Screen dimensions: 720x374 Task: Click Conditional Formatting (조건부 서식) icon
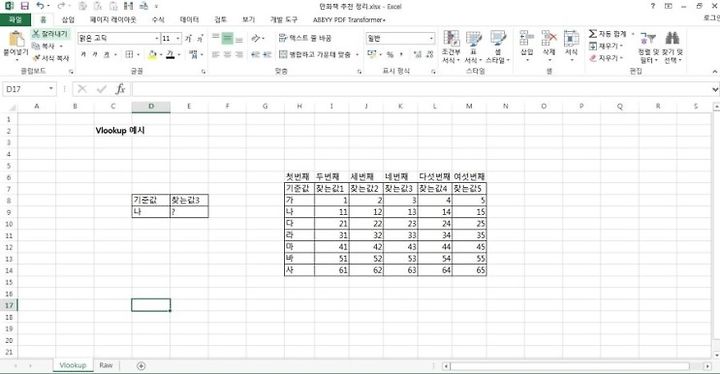451,39
